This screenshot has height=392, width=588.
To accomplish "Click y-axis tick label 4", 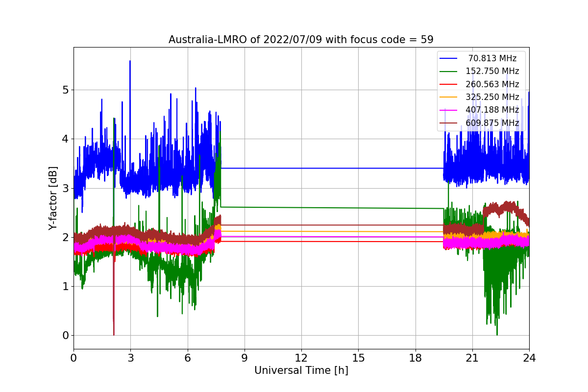I will (65, 139).
